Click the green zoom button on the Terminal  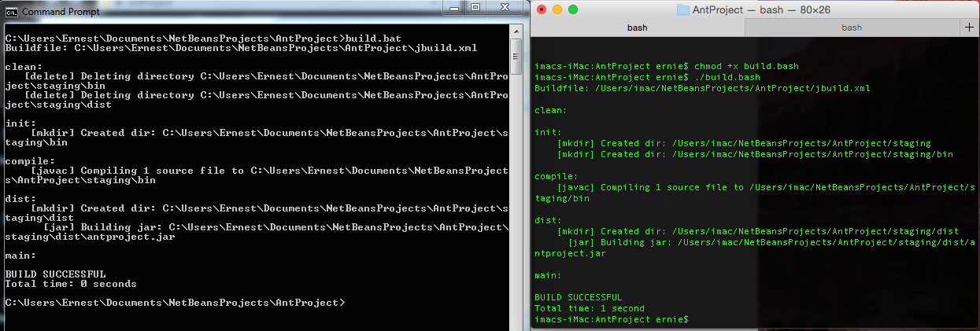click(x=572, y=9)
